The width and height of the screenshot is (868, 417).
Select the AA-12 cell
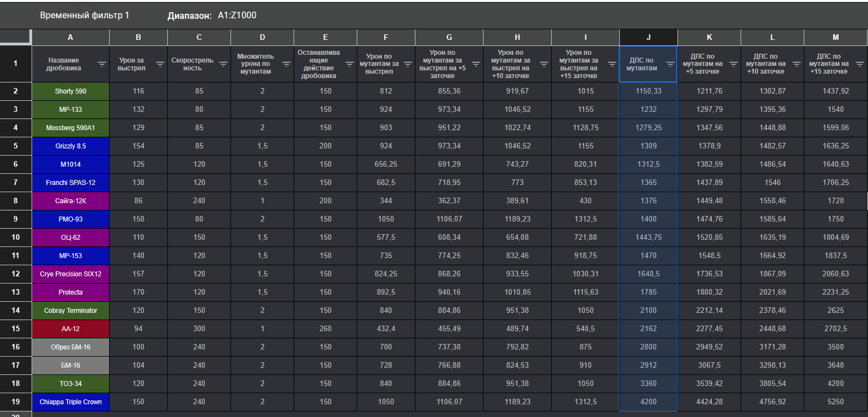(70, 328)
